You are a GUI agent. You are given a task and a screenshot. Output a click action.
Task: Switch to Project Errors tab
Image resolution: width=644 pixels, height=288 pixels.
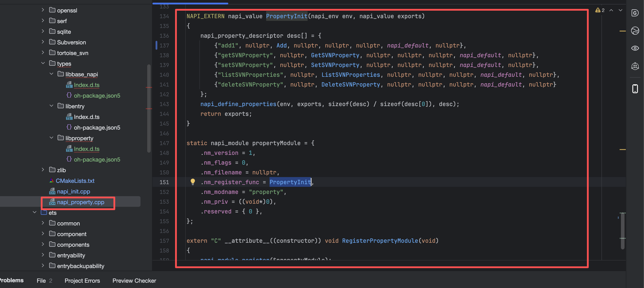coord(82,280)
